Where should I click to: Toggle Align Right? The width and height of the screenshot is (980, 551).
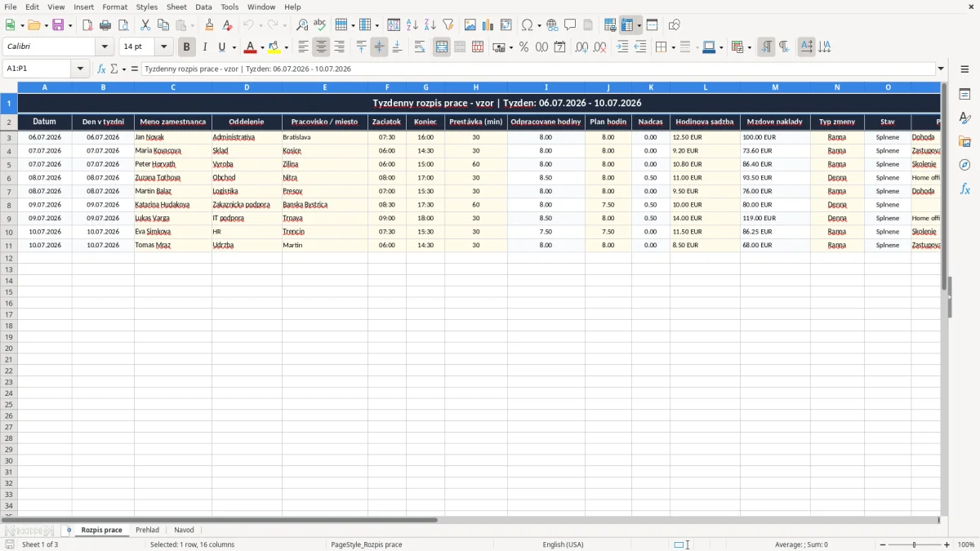coord(339,47)
